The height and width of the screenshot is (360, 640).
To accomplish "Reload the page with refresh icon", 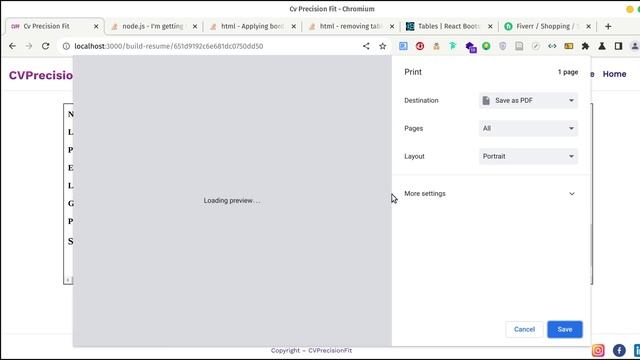I will [x=45, y=46].
